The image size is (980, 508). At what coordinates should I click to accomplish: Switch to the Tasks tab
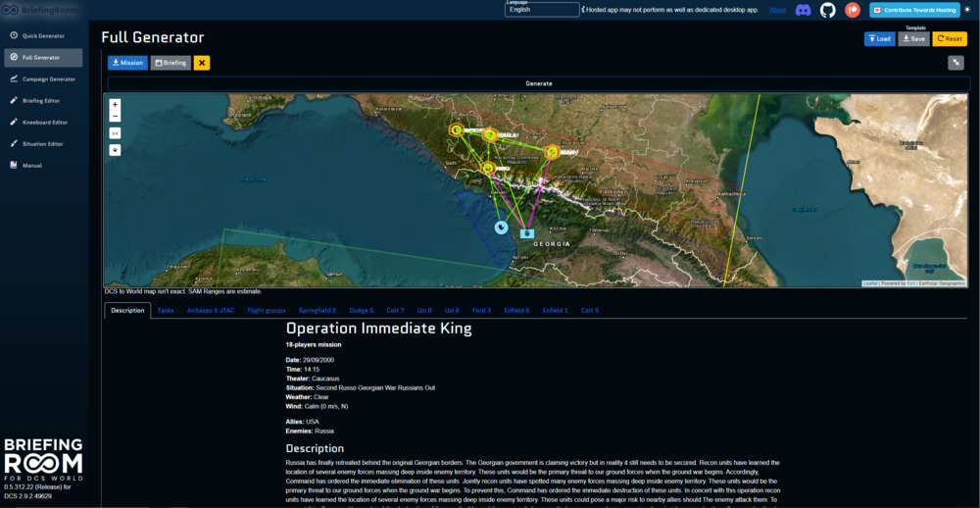(166, 310)
